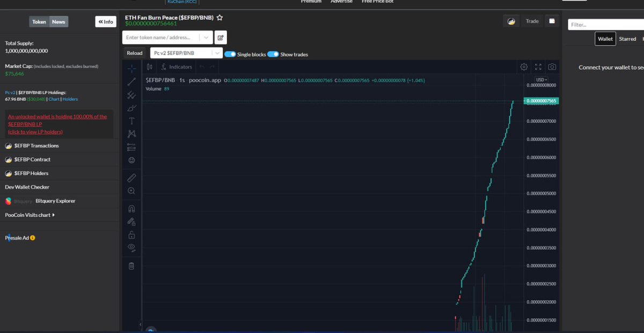Image resolution: width=644 pixels, height=333 pixels.
Task: Remove drawings with the trash icon
Action: coord(131,265)
